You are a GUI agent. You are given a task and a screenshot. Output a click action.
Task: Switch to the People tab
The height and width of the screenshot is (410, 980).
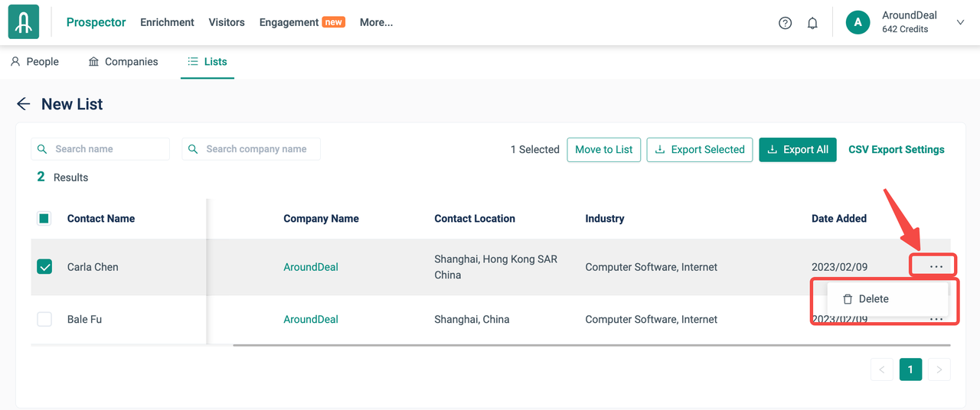[34, 61]
